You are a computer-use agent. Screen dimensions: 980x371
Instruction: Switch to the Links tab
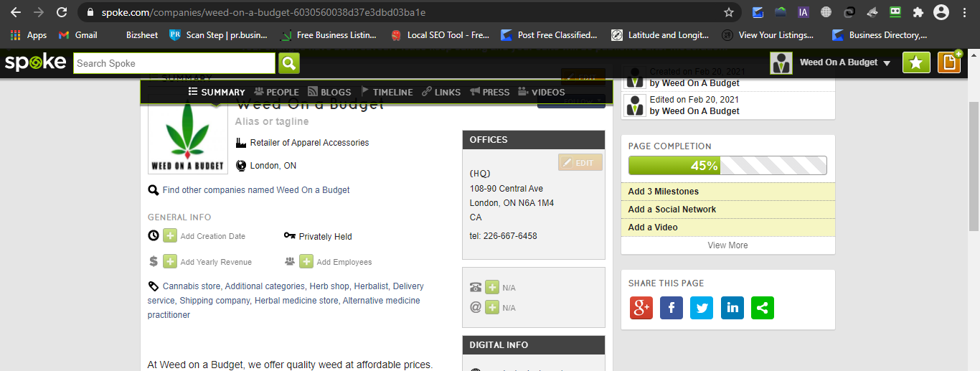[441, 92]
